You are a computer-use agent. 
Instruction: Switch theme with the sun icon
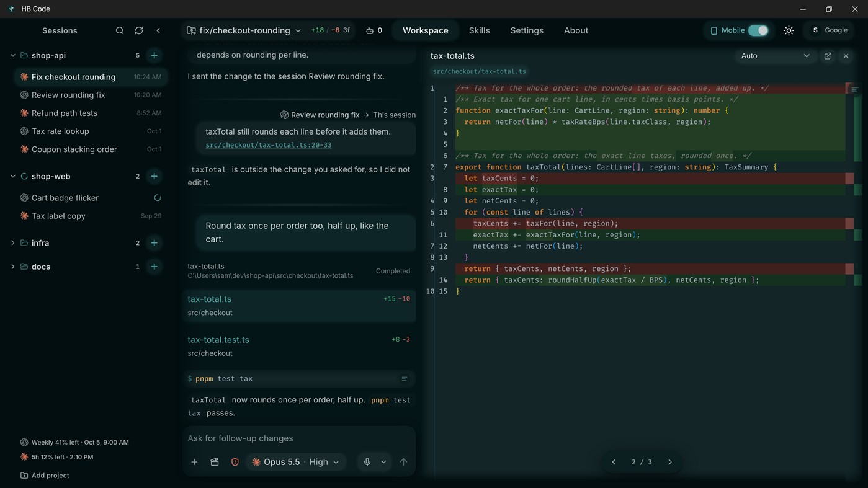(x=789, y=30)
